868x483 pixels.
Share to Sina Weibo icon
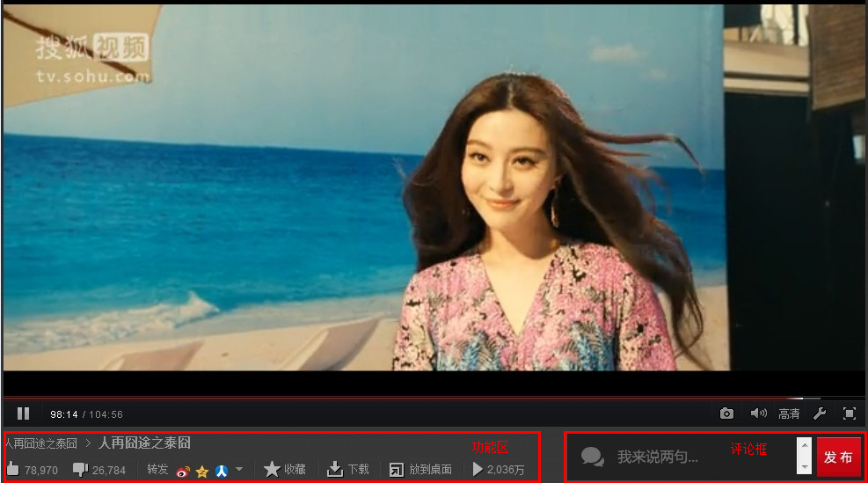[x=183, y=471]
